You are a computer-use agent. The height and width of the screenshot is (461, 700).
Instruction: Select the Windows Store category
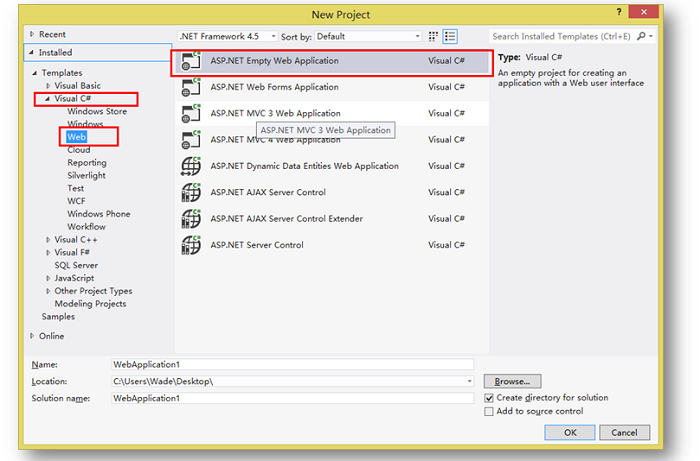(97, 112)
